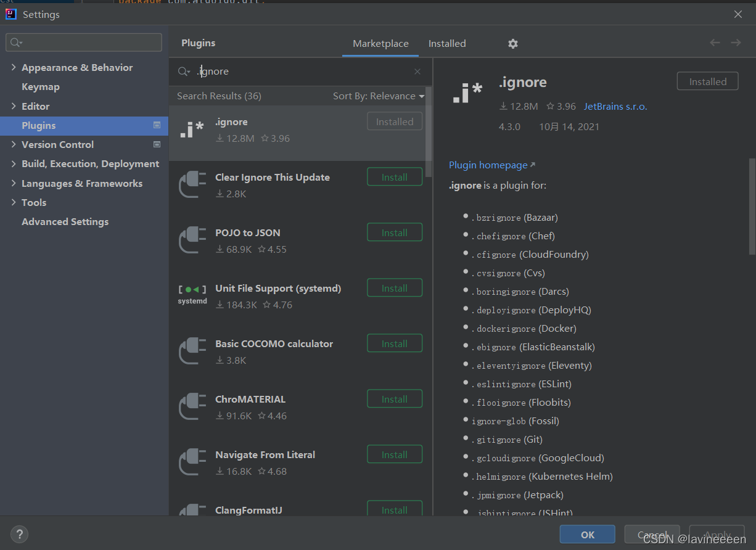The width and height of the screenshot is (756, 550).
Task: Click the .dockerignore (Docker) list entry
Action: click(524, 329)
